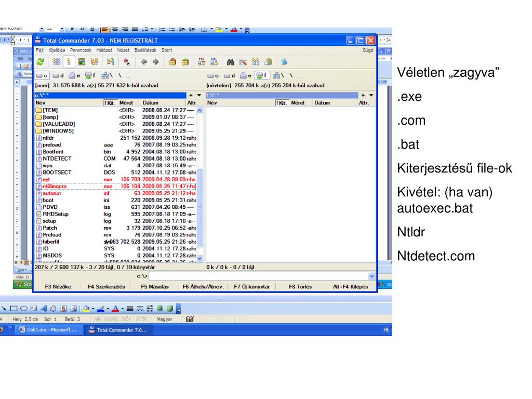Click the swap/compare panels toolbar icon
This screenshot has width=532, height=399.
[x=110, y=62]
